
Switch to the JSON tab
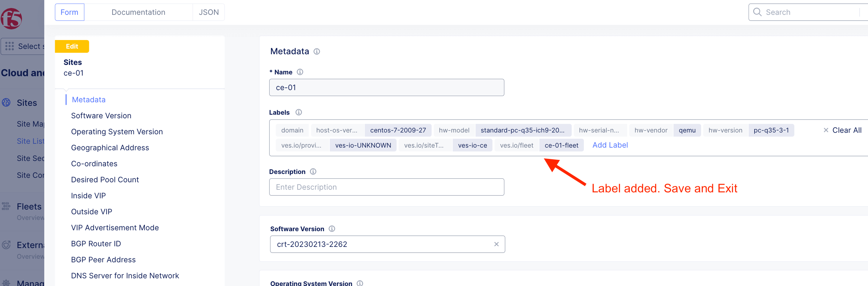208,12
